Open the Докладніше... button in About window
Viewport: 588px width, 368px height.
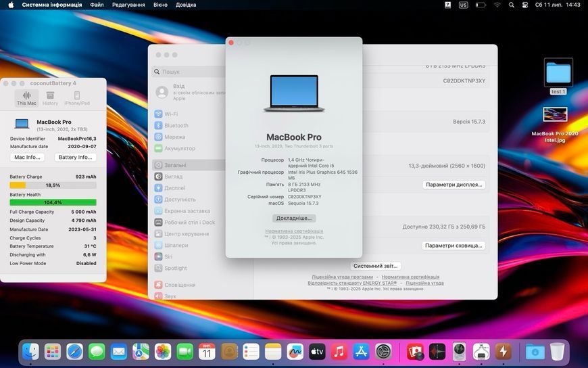coord(294,218)
